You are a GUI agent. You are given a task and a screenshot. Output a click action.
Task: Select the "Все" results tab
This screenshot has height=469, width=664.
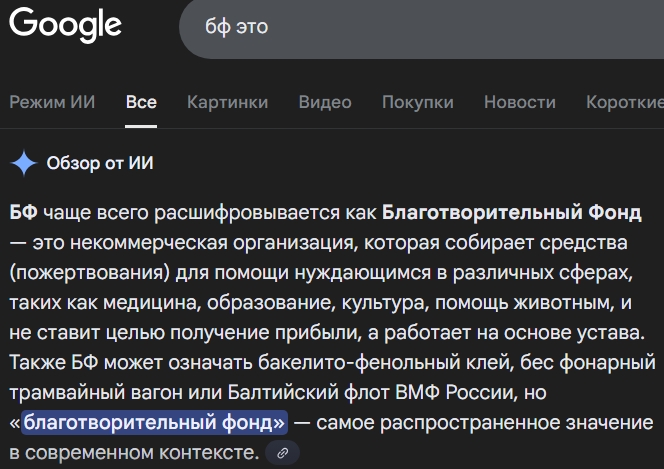(141, 102)
